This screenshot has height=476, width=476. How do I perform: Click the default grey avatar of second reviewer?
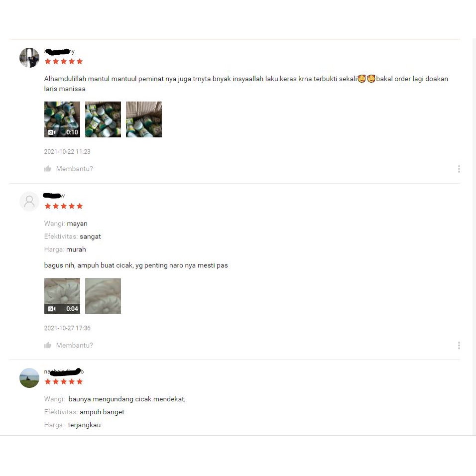29,201
